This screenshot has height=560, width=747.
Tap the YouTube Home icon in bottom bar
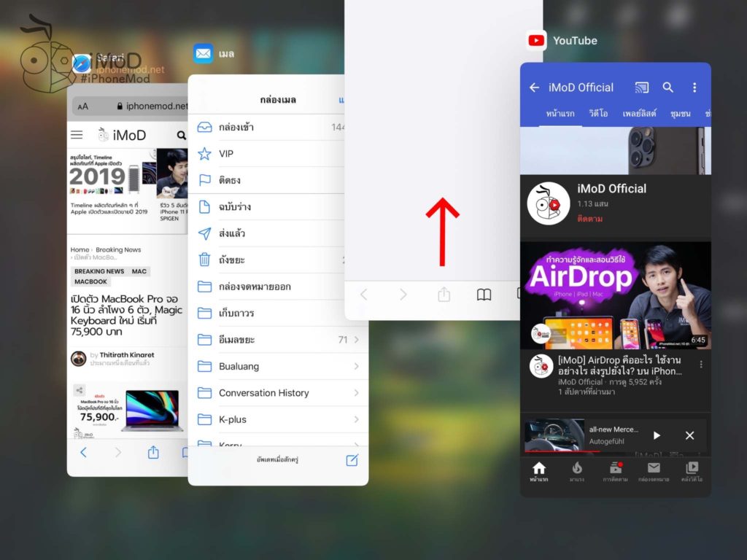tap(538, 471)
